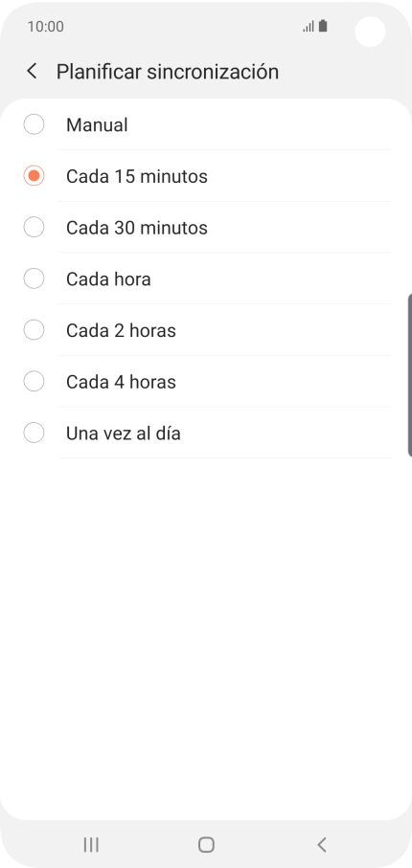Tap the battery icon in status bar
412x868 pixels.
[323, 26]
